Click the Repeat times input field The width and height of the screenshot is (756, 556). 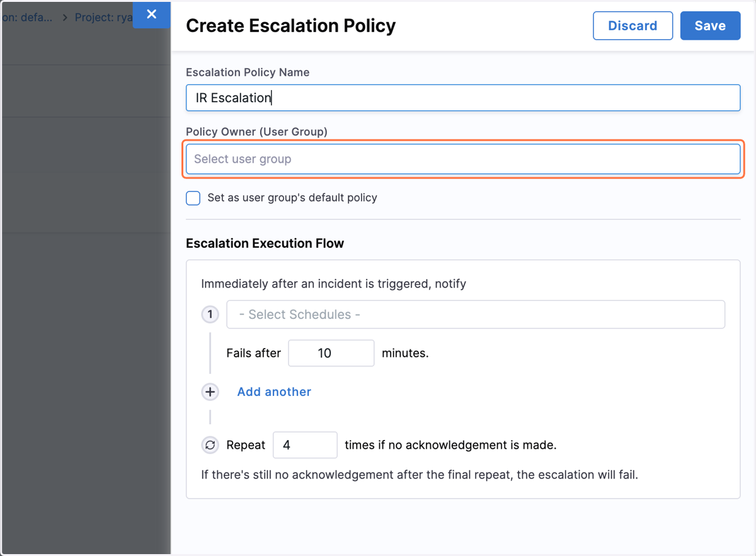[x=305, y=445]
